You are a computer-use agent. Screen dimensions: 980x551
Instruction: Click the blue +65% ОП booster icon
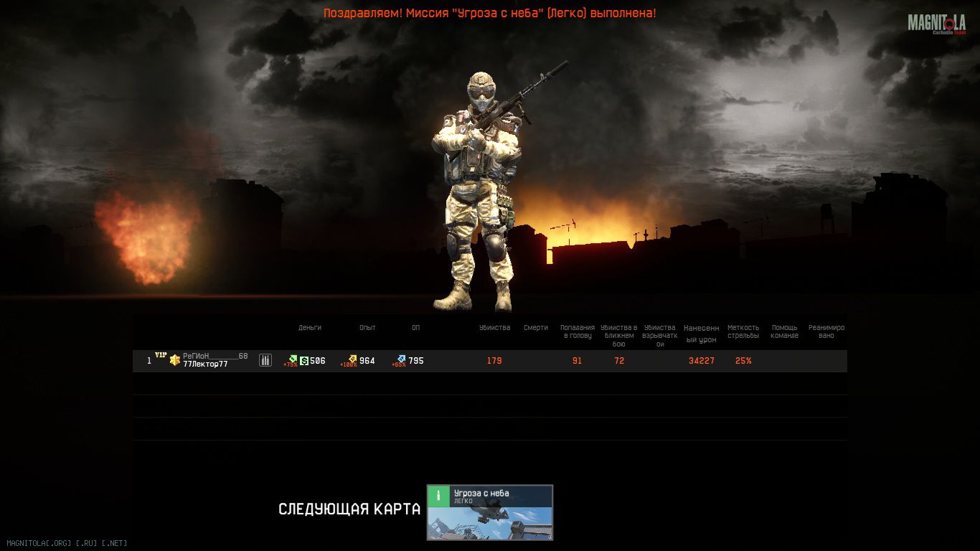[x=401, y=359]
